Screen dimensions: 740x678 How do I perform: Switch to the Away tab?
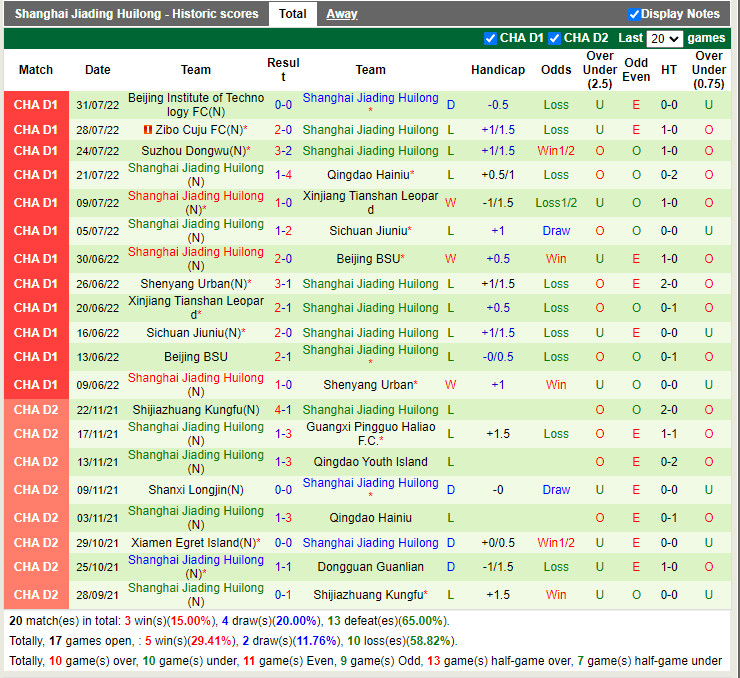click(342, 14)
